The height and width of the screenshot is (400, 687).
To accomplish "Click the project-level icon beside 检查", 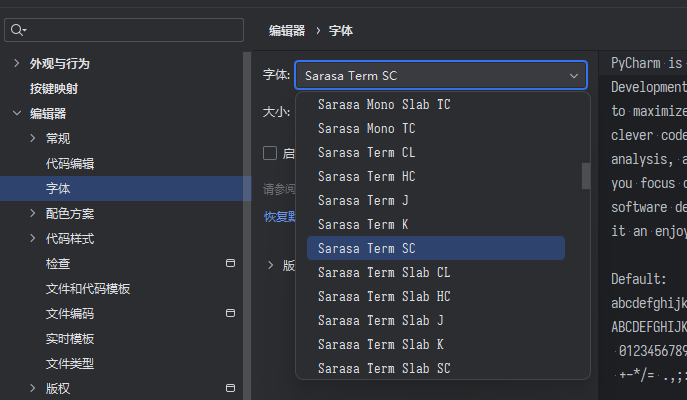I will click(230, 263).
